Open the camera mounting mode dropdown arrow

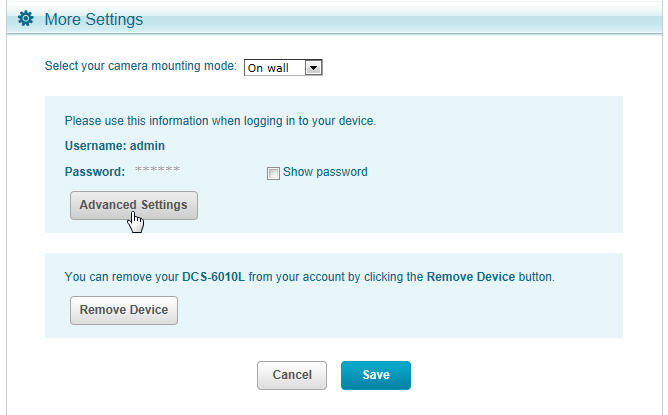click(x=313, y=68)
